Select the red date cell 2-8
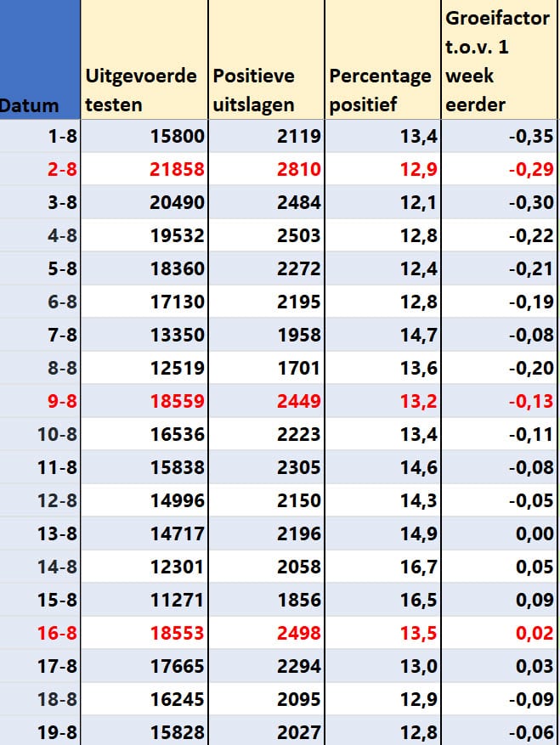This screenshot has width=560, height=745. click(40, 169)
